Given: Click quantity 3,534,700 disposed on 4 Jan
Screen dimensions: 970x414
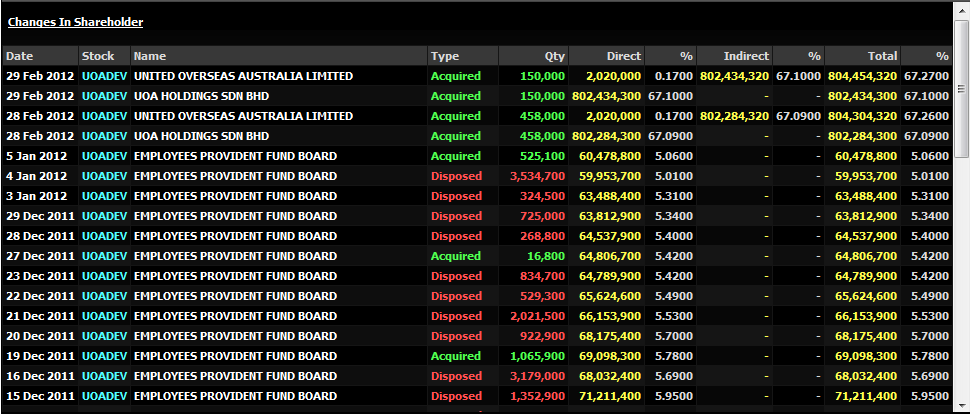Looking at the screenshot, I should [x=538, y=176].
